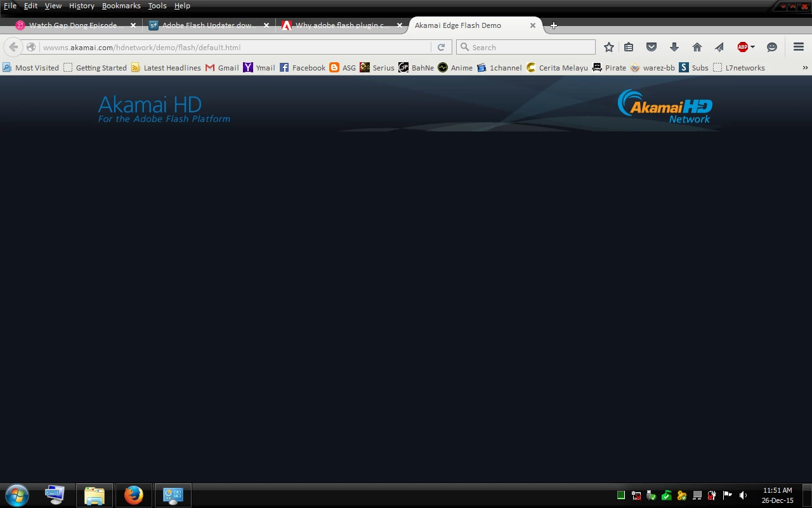Open the History menu
Image resolution: width=812 pixels, height=508 pixels.
coord(81,6)
